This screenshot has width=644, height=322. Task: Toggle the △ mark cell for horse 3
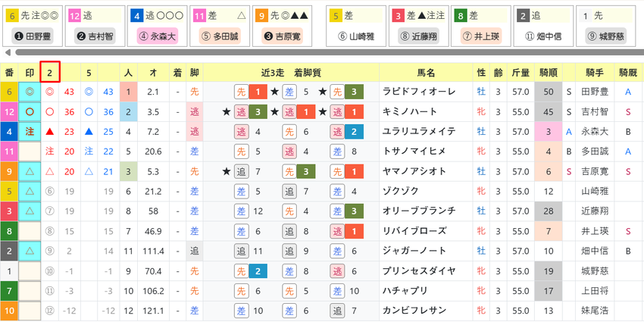pos(30,211)
